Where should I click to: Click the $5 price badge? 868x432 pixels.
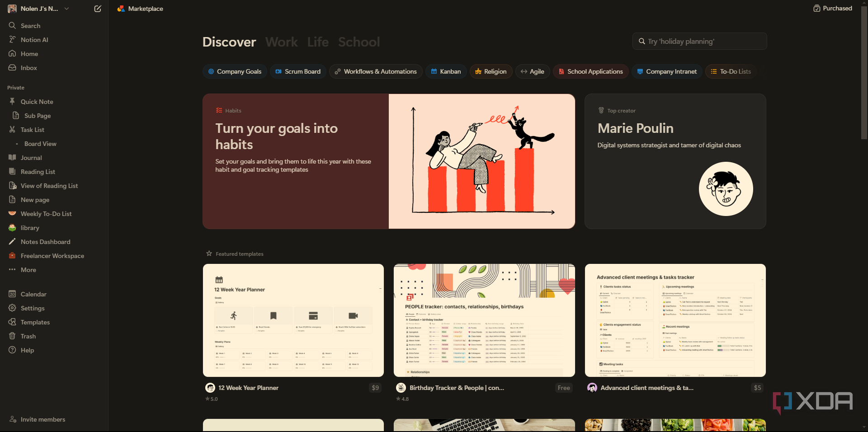click(x=757, y=388)
